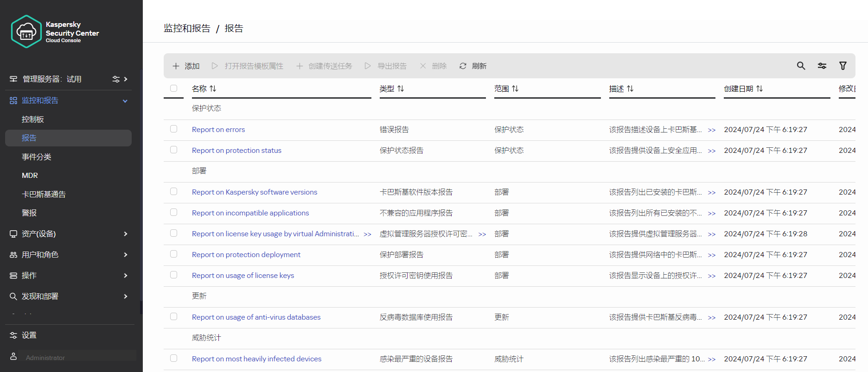Expand truncated description for Report on errors

click(x=712, y=130)
